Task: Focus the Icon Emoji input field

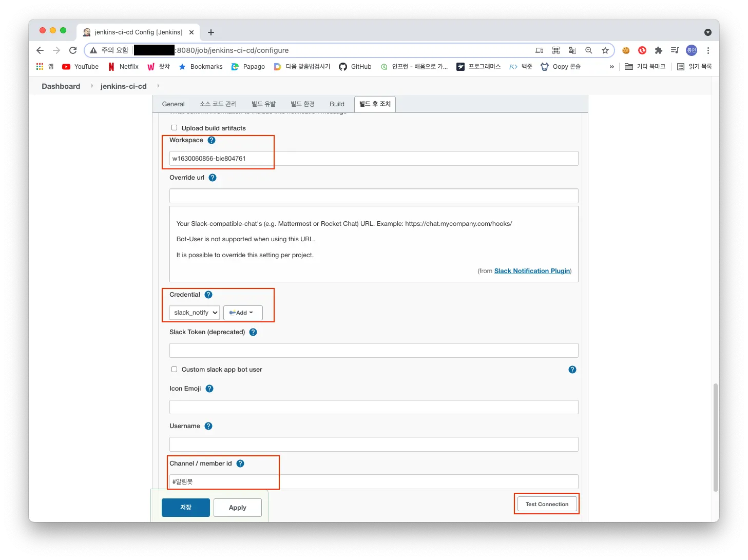Action: [x=374, y=407]
